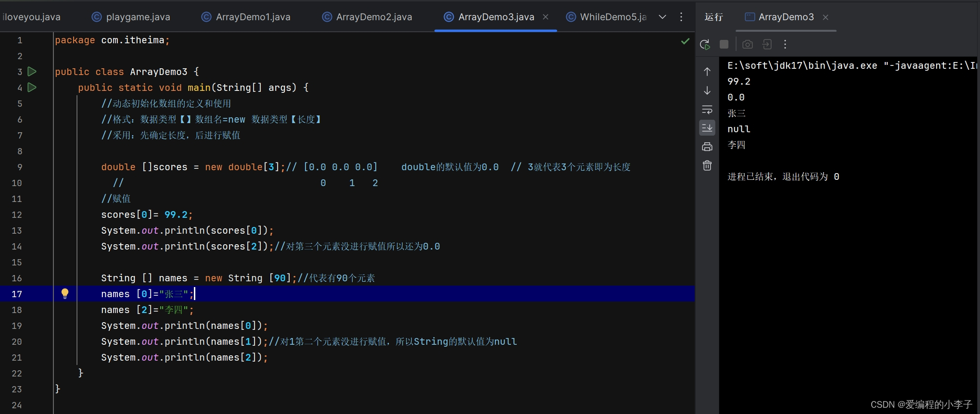Switch to the iloveyou.java tab
Screen dimensions: 980x414
32,17
